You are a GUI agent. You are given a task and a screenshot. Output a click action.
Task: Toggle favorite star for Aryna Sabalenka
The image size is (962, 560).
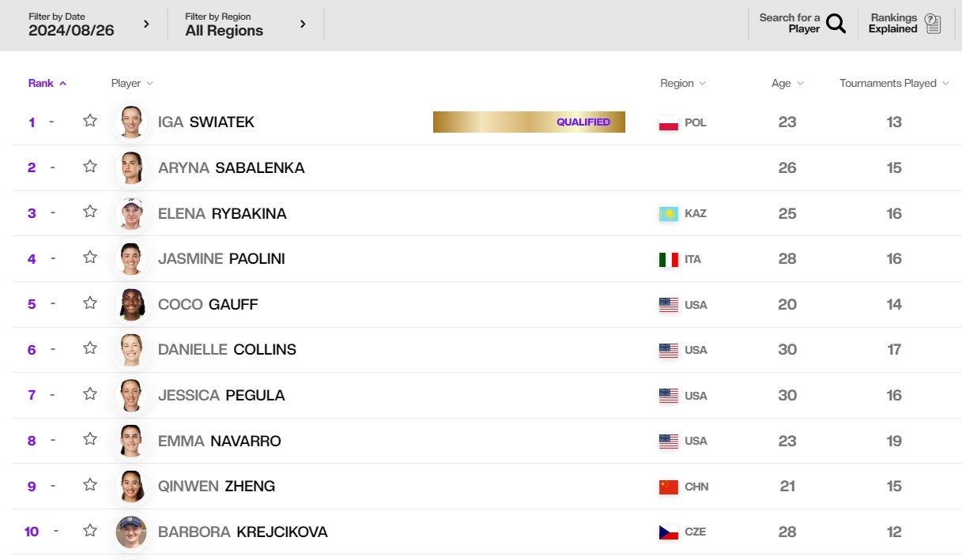[x=90, y=167]
